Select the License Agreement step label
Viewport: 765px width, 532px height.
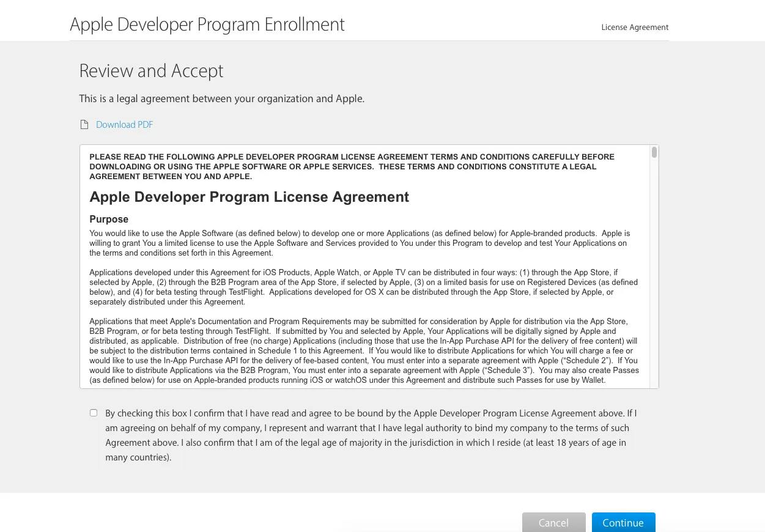[x=635, y=28]
